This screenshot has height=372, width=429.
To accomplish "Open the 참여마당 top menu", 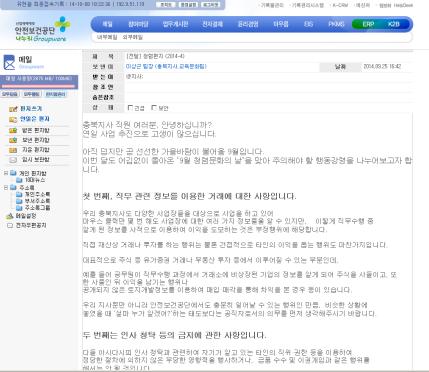I will (x=138, y=24).
